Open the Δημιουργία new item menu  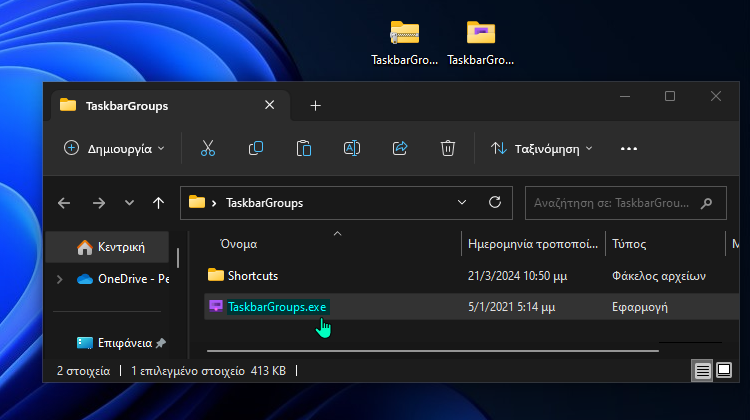pos(114,149)
